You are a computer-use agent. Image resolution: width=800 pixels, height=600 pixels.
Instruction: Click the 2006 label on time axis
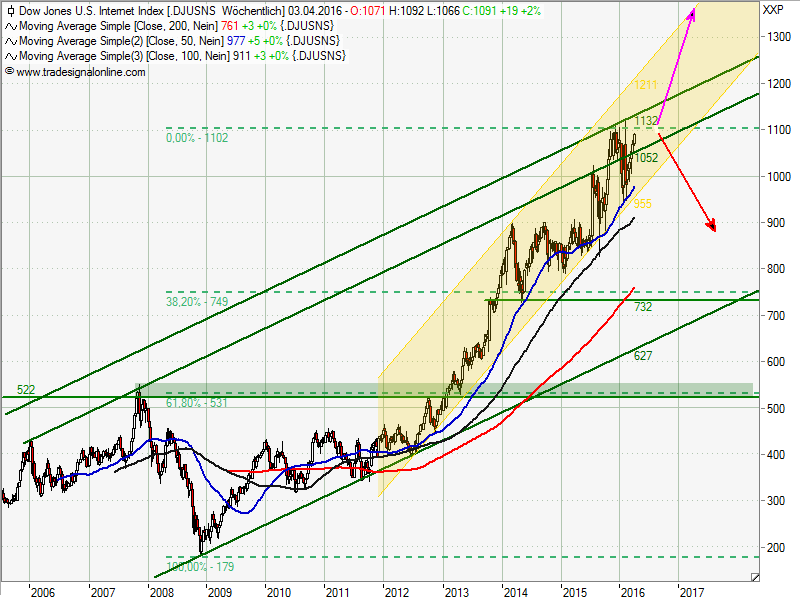point(43,592)
